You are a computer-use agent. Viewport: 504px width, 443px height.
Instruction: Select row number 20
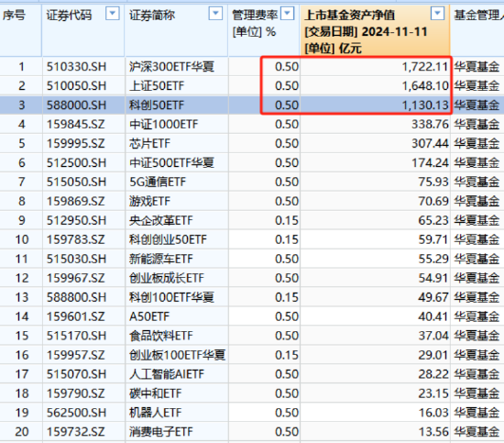click(22, 432)
